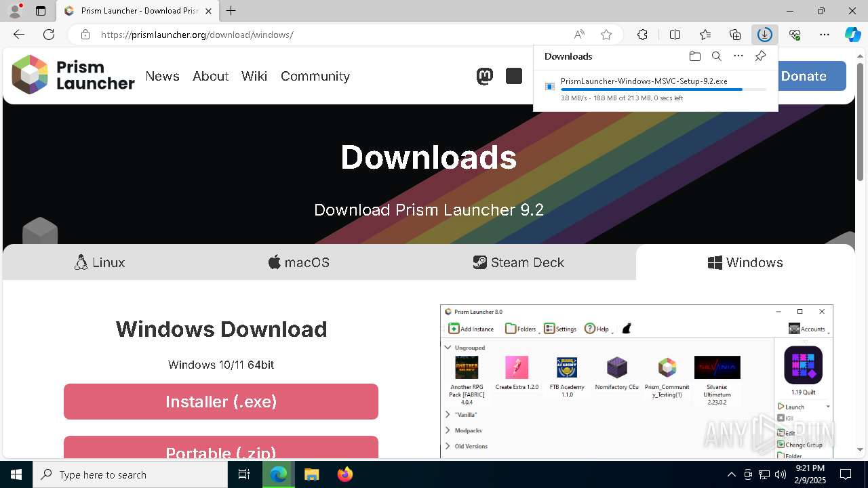Click Read aloud icon in address bar
The image size is (868, 488).
tap(579, 35)
